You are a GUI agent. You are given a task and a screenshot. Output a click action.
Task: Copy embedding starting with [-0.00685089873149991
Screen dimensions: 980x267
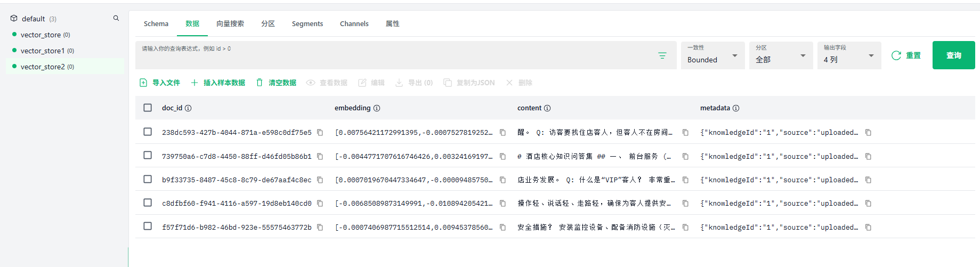point(503,203)
